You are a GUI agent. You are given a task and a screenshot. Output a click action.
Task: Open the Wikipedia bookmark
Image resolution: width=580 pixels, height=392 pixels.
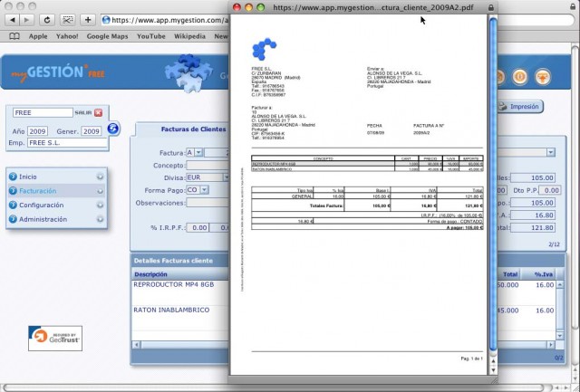tap(189, 36)
